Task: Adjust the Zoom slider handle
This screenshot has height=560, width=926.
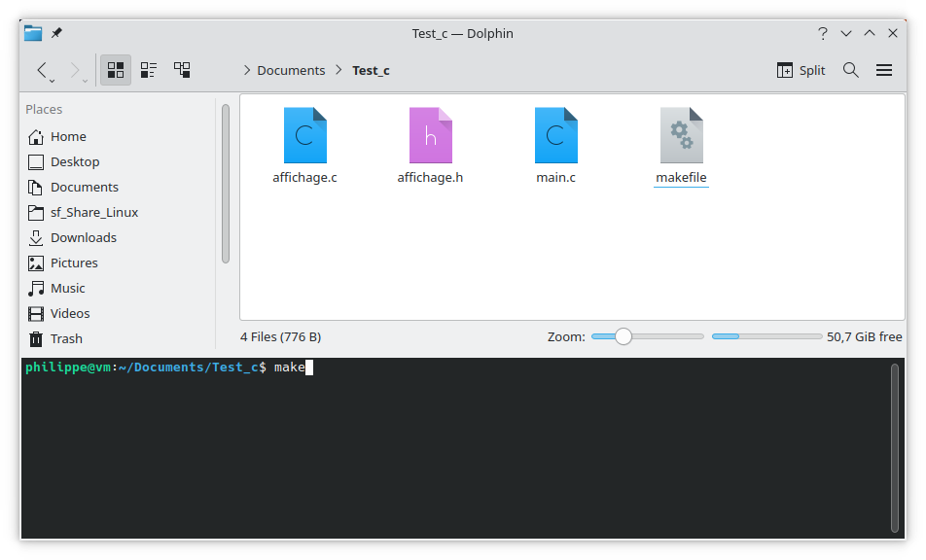Action: coord(623,335)
